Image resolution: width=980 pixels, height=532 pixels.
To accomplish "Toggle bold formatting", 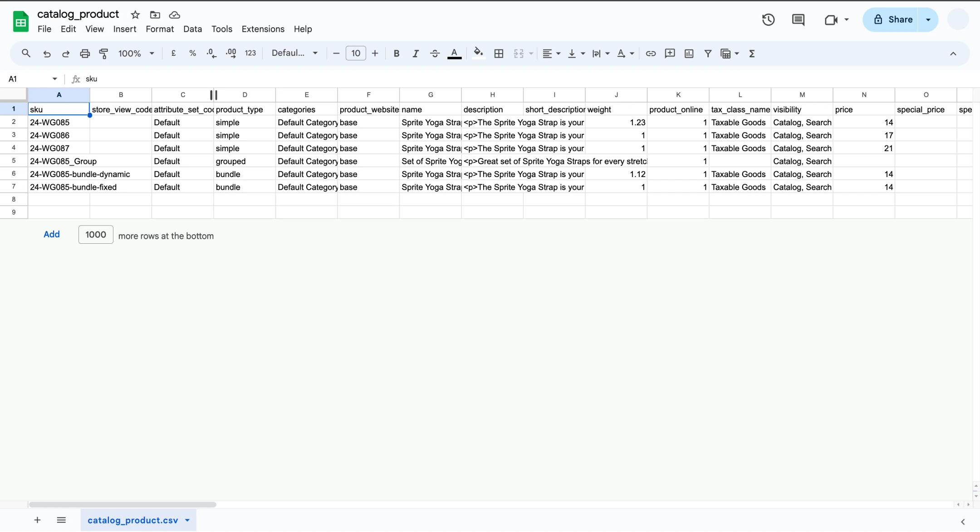I will point(396,54).
